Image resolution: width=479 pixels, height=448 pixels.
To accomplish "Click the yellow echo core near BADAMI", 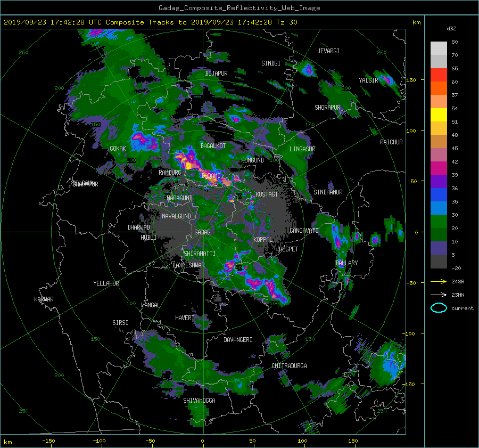I will coord(189,166).
